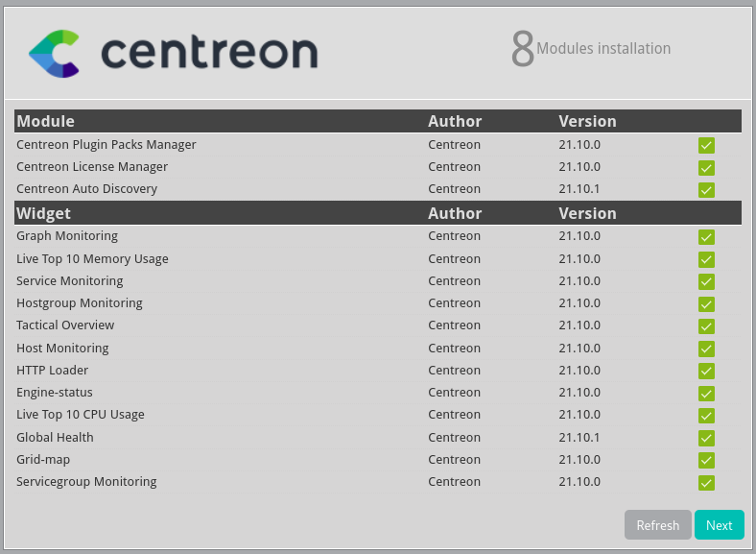
Task: Toggle checkmark for Centreon License Manager
Action: coord(706,167)
